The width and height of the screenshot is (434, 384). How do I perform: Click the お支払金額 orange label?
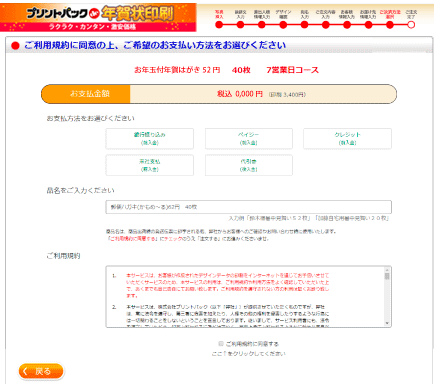click(86, 94)
